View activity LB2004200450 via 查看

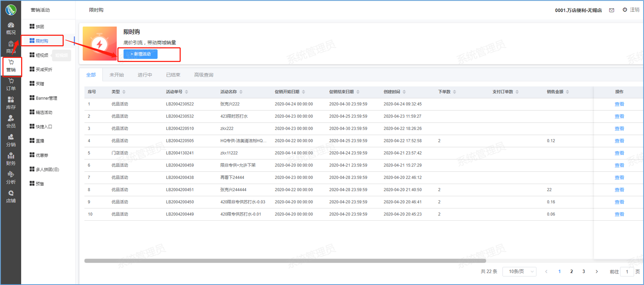(x=619, y=202)
